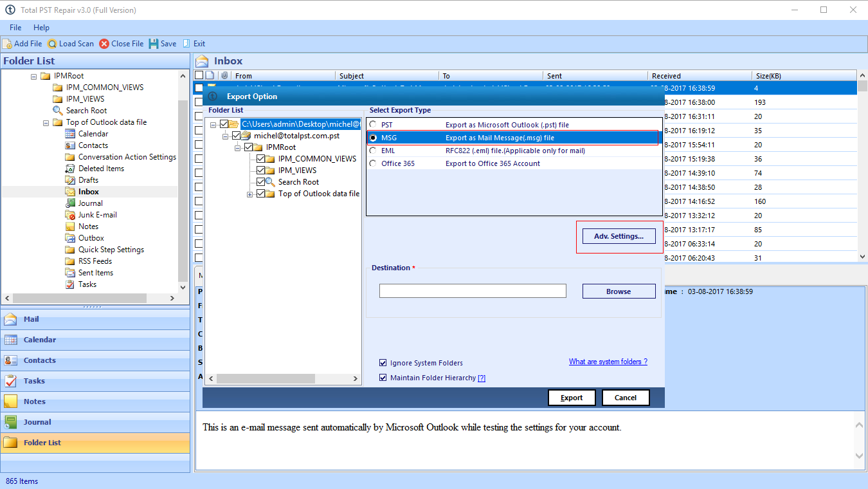Collapse Top of Outlook data file in main tree

tap(46, 122)
